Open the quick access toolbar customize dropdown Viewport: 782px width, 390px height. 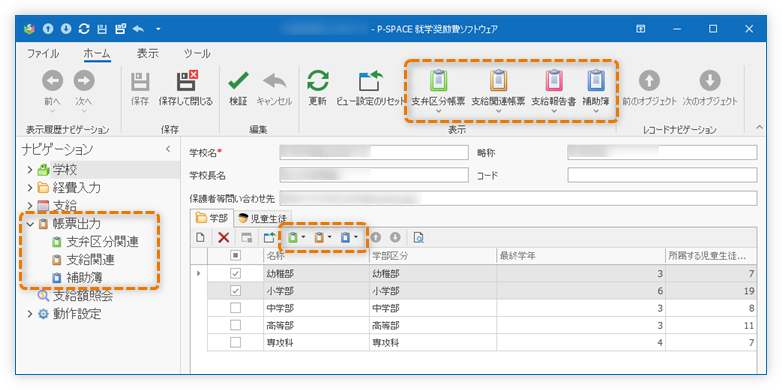[x=158, y=29]
